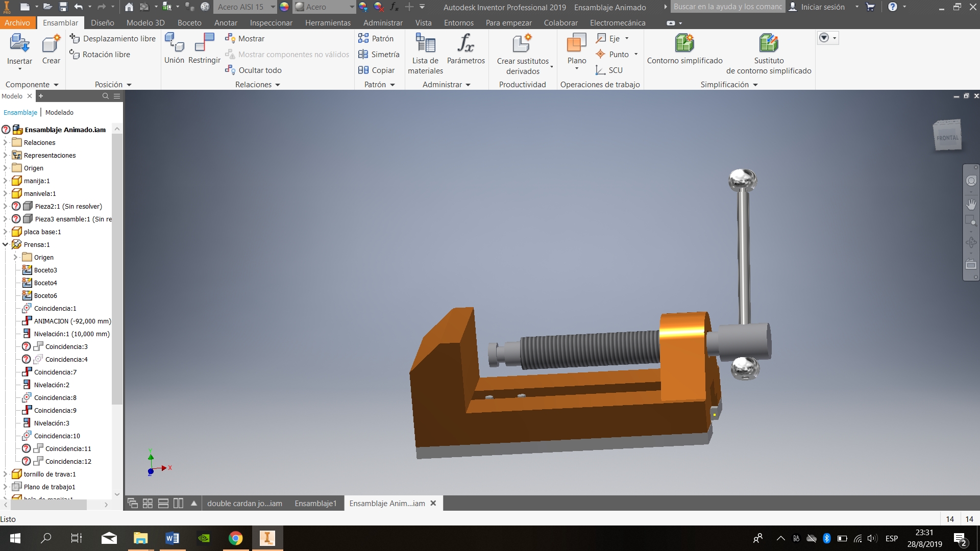
Task: Collapse the Prensa:1 tree node
Action: point(6,244)
